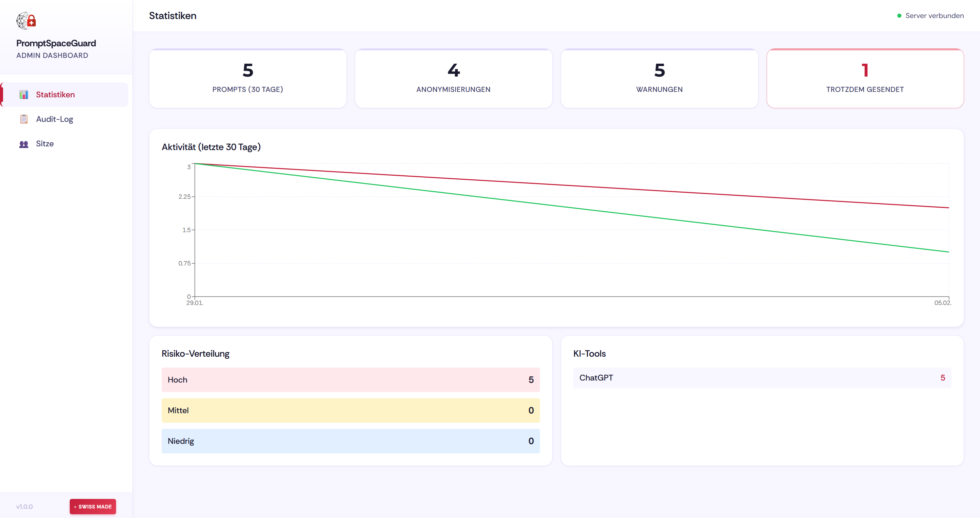Select the Trotzdem gesendet card

865,79
